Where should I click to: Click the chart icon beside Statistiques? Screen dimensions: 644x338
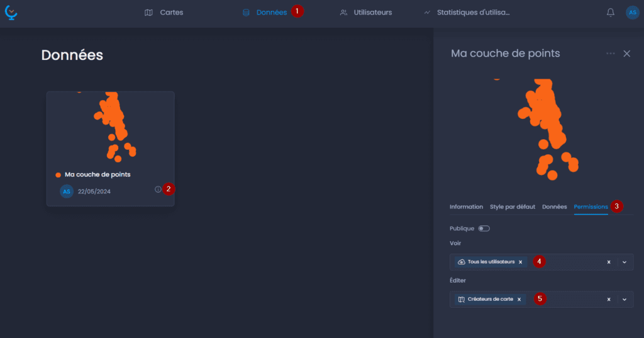coord(427,13)
